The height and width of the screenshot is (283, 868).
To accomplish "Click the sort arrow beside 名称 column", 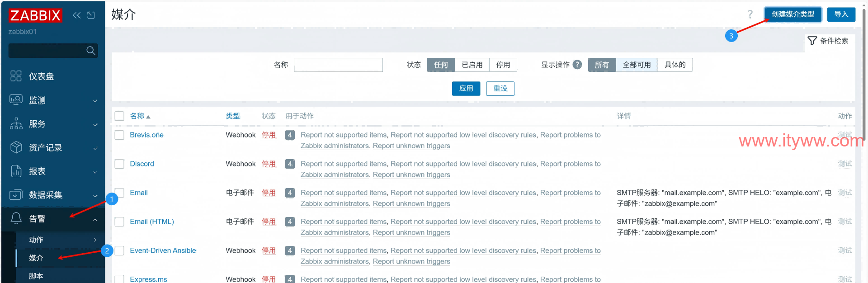I will click(x=148, y=117).
